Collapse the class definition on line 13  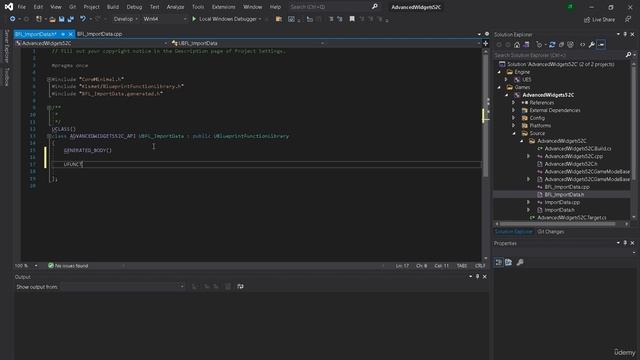(49, 136)
